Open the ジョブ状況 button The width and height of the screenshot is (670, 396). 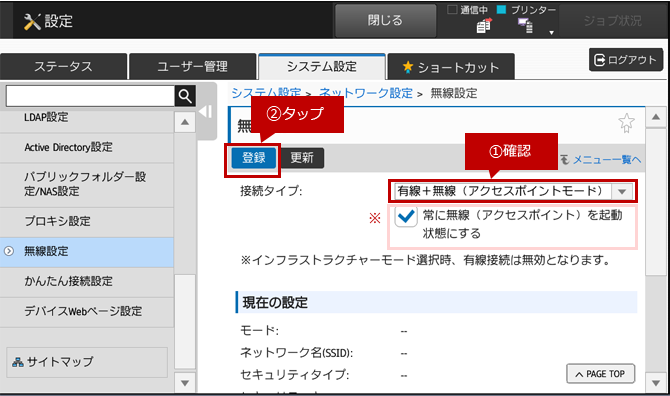click(613, 21)
